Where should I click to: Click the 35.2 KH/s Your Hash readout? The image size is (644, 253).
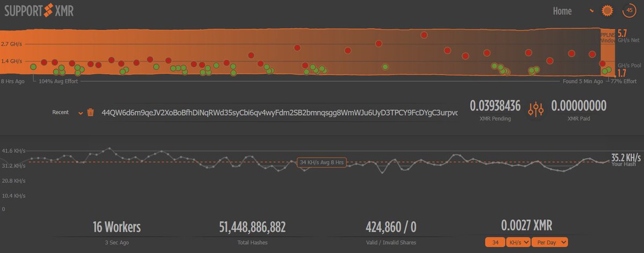tap(626, 159)
